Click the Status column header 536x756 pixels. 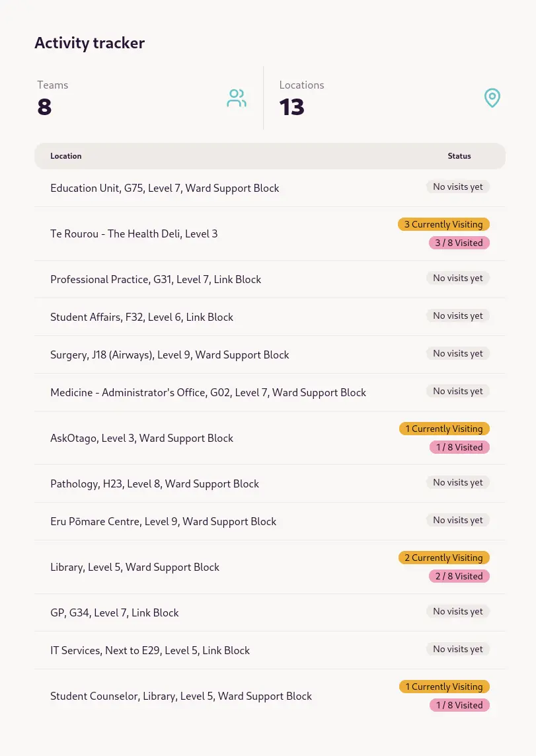click(x=459, y=155)
